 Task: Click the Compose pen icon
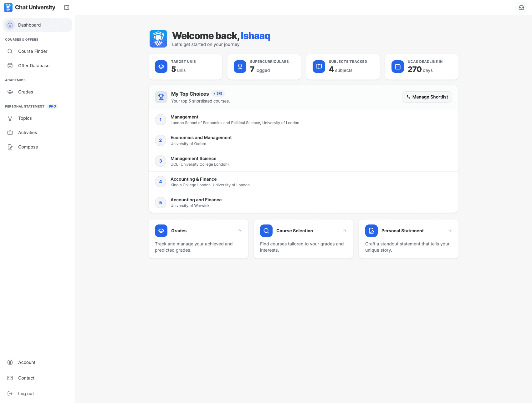tap(10, 147)
